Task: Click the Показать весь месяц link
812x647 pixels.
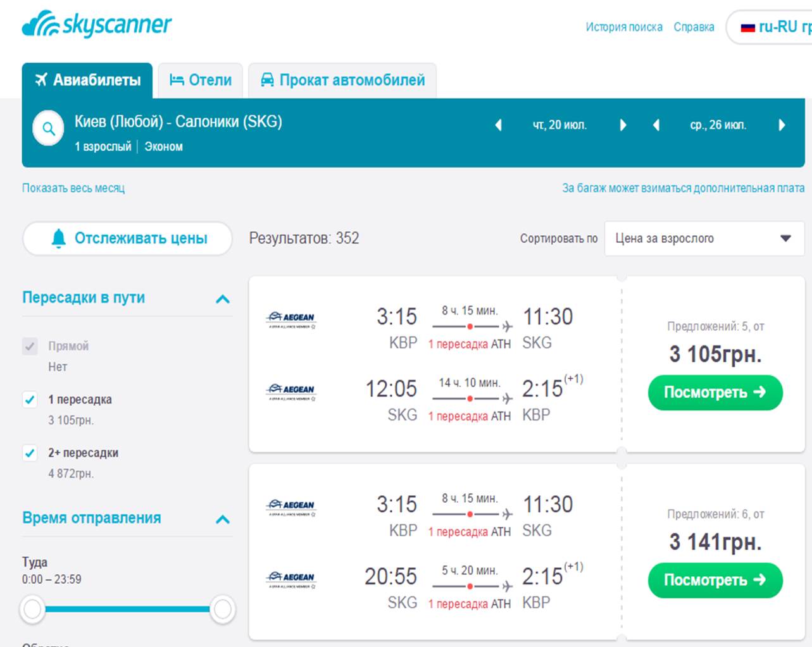Action: click(73, 188)
